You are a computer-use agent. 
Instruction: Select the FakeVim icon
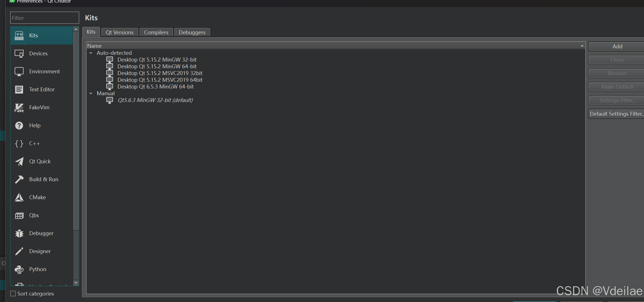(19, 107)
